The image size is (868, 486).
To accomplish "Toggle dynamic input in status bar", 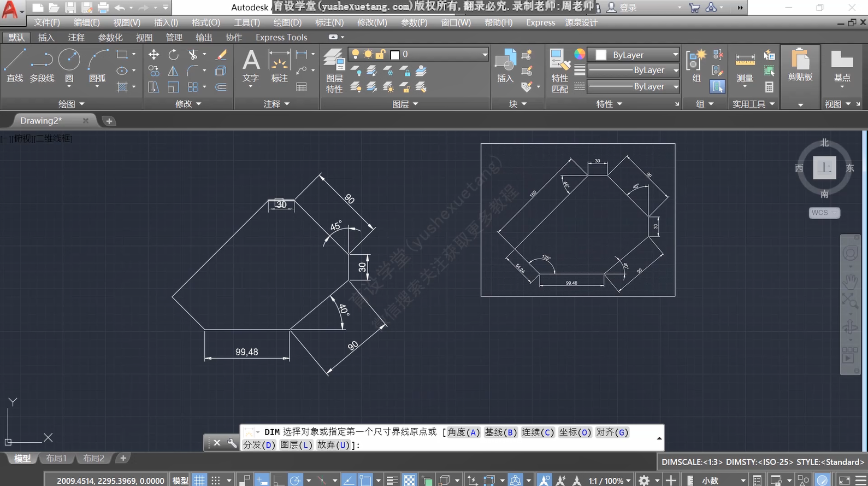I will click(262, 480).
